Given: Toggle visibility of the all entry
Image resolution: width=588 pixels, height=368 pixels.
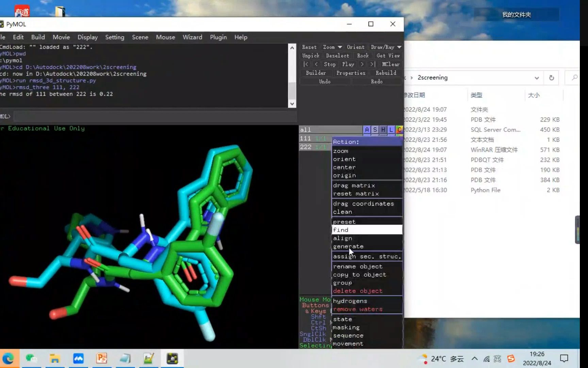Looking at the screenshot, I should coord(330,129).
